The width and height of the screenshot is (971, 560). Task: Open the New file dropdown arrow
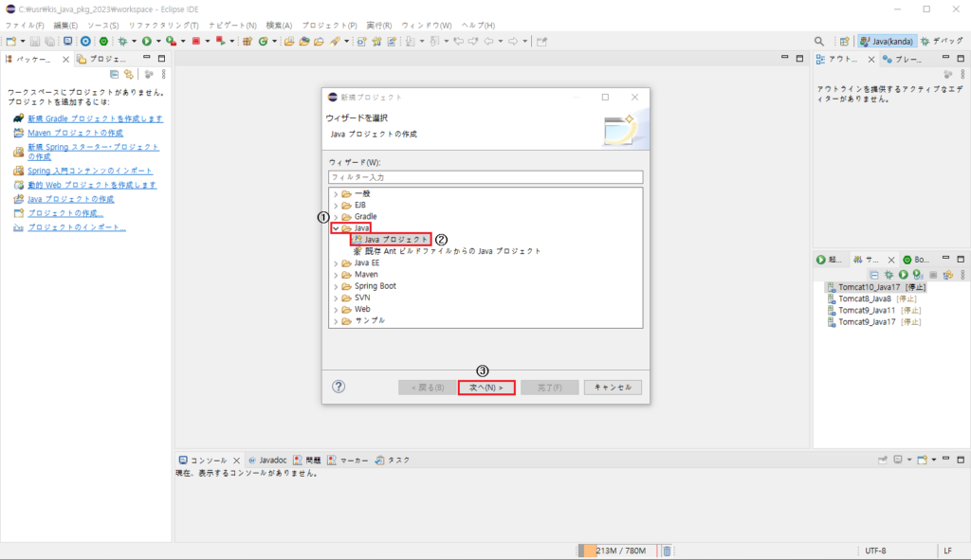[23, 42]
